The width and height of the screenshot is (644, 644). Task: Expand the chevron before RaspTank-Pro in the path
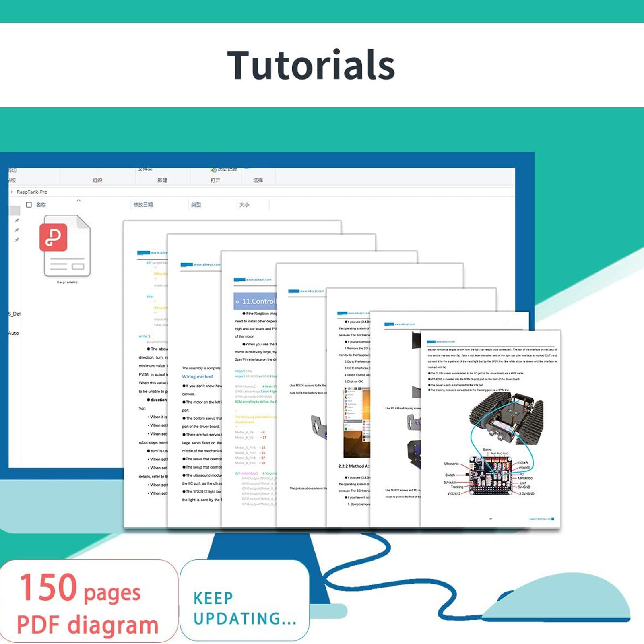[x=12, y=192]
